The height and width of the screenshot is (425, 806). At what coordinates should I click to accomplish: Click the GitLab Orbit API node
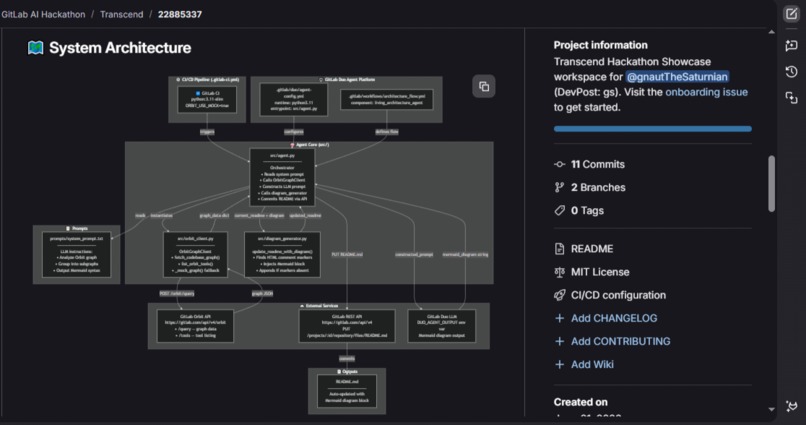click(x=195, y=326)
